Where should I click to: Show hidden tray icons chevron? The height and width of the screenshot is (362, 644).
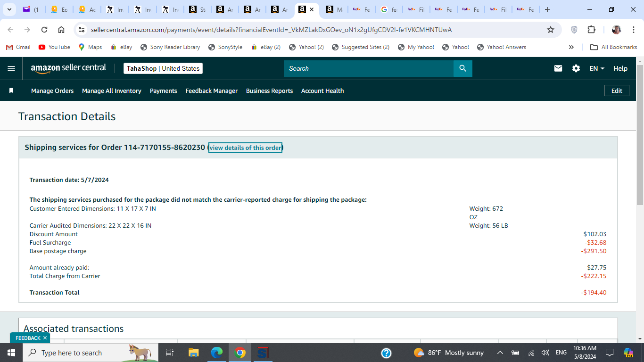500,353
